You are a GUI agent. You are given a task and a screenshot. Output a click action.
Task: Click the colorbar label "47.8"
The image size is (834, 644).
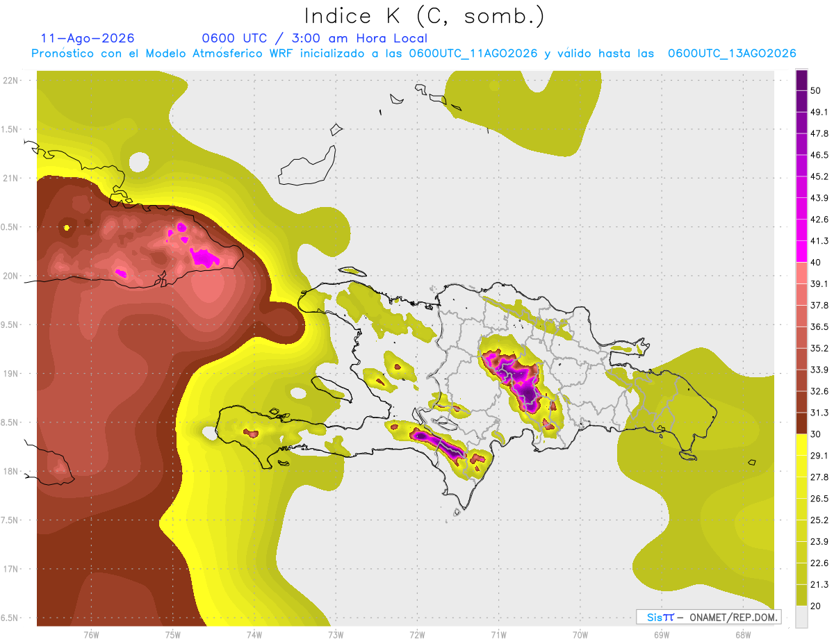coord(819,133)
